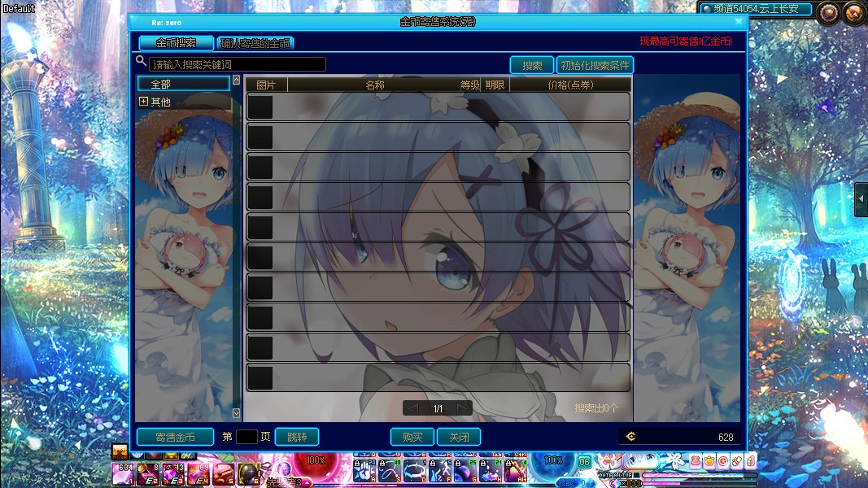Switch to the 金币搜索 tab
The height and width of the screenshot is (488, 868).
(x=176, y=42)
